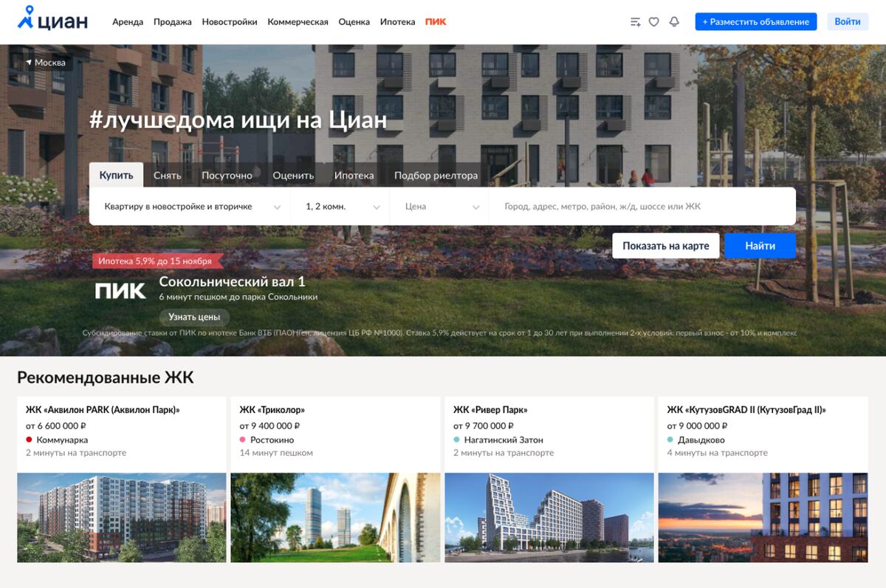Screen dimensions: 886x588
Task: Click price от 6 600 000 ₽
Action: [x=56, y=426]
